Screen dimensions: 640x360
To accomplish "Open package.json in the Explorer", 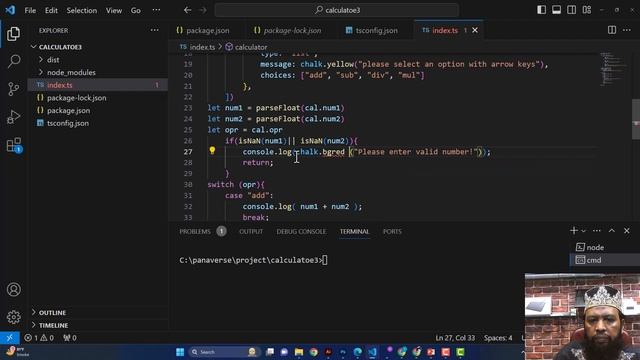I will 97,110.
